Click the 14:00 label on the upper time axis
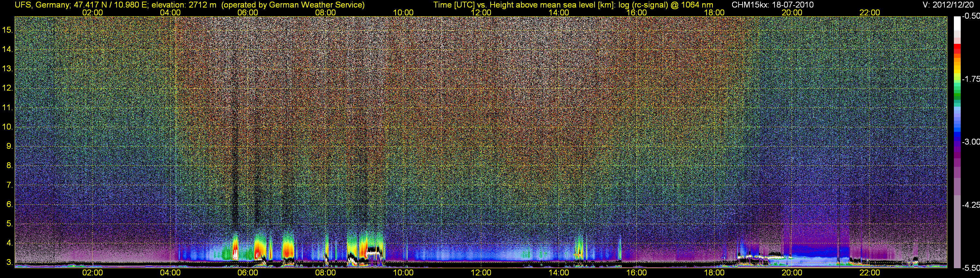 point(559,12)
